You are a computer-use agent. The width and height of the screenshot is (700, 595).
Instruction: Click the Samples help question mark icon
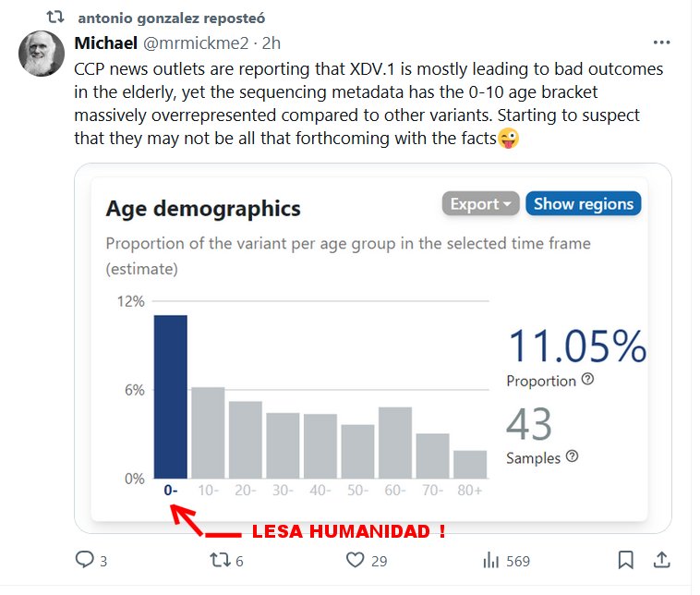tap(572, 456)
